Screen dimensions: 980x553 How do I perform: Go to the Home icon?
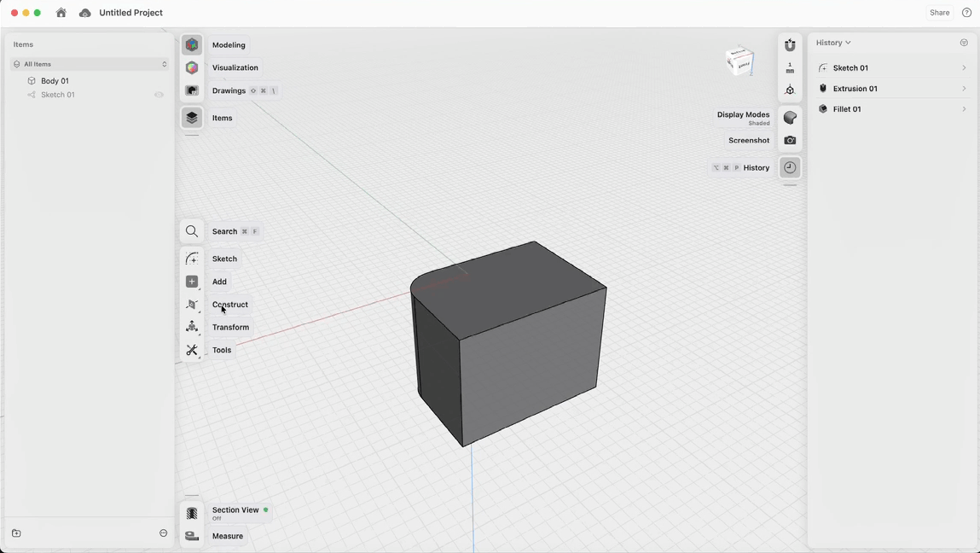pyautogui.click(x=61, y=13)
